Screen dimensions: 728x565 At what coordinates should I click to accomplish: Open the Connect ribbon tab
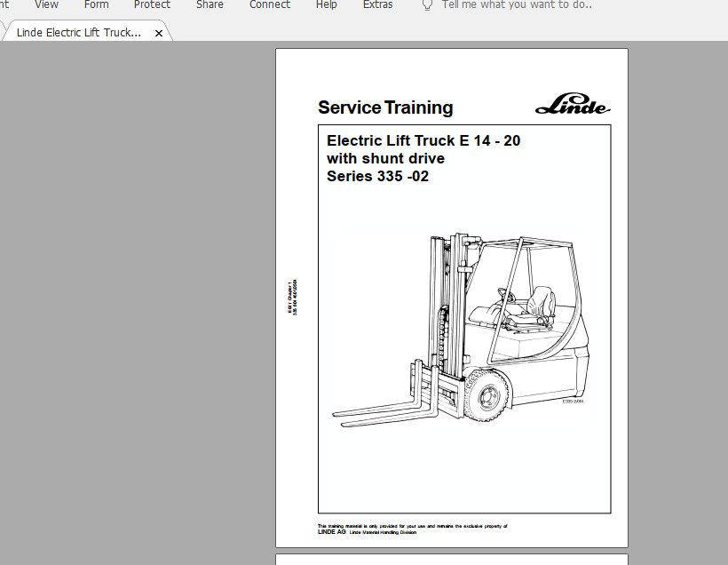(269, 4)
